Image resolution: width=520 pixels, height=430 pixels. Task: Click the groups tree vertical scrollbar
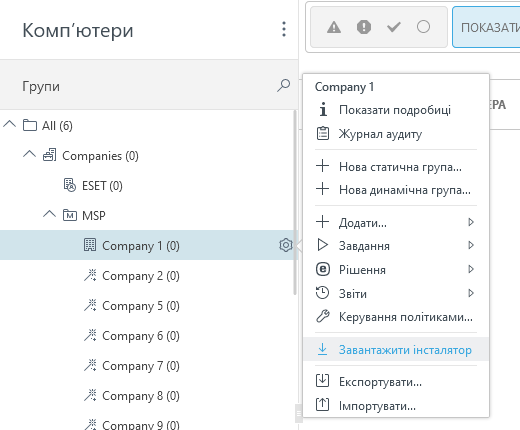coord(295,203)
